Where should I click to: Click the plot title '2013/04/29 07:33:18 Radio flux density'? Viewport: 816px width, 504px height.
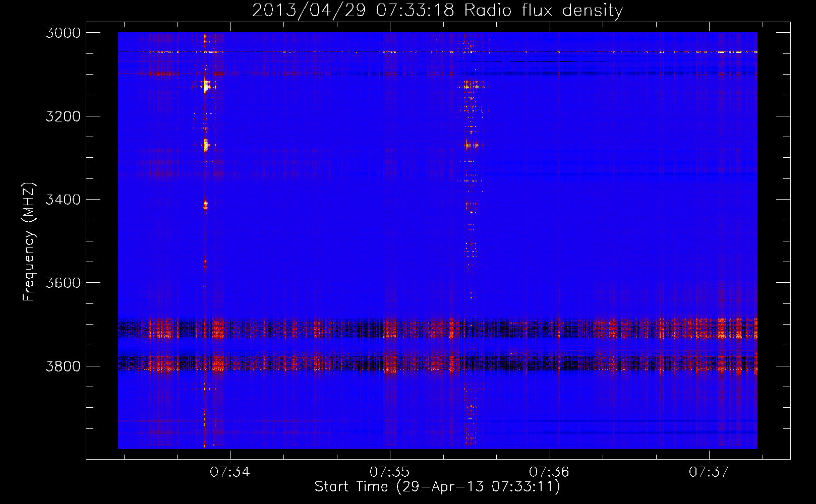click(437, 11)
